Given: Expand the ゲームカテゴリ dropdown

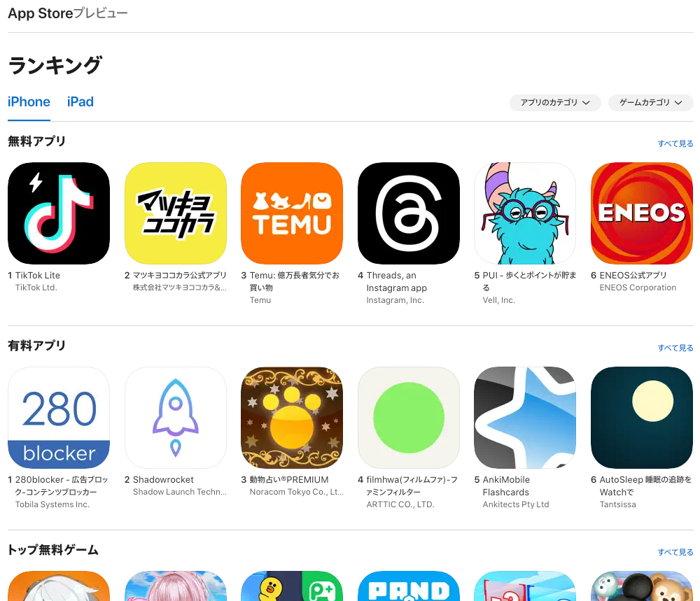Looking at the screenshot, I should click(x=650, y=103).
